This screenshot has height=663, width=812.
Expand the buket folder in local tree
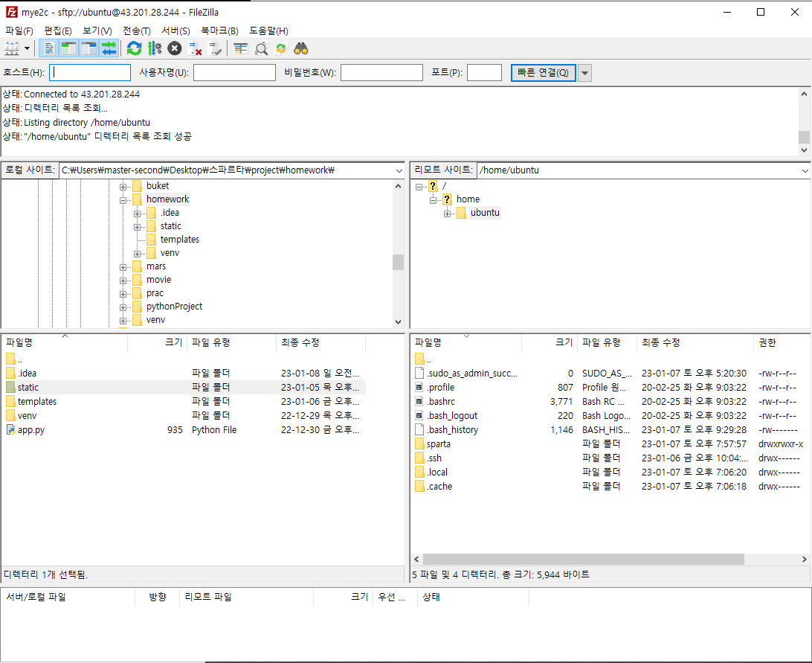coord(123,187)
